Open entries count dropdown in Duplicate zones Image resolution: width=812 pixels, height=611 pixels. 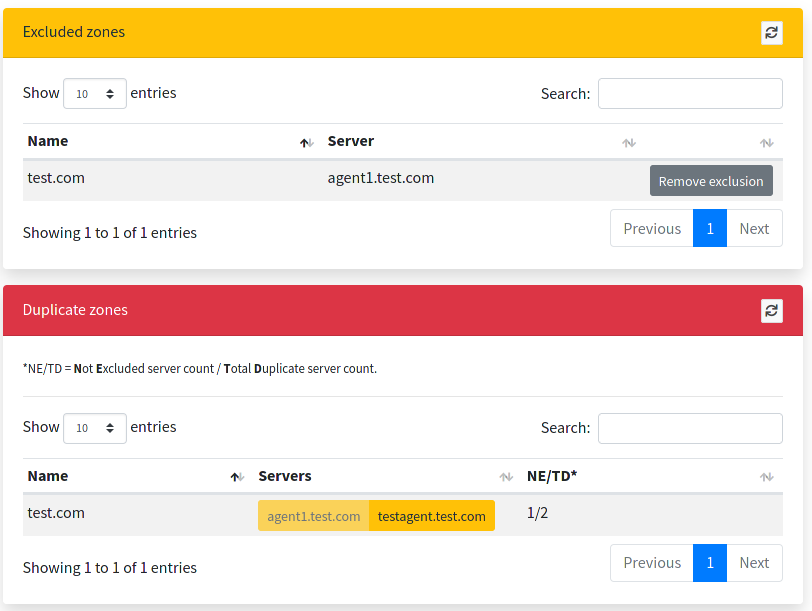tap(95, 427)
